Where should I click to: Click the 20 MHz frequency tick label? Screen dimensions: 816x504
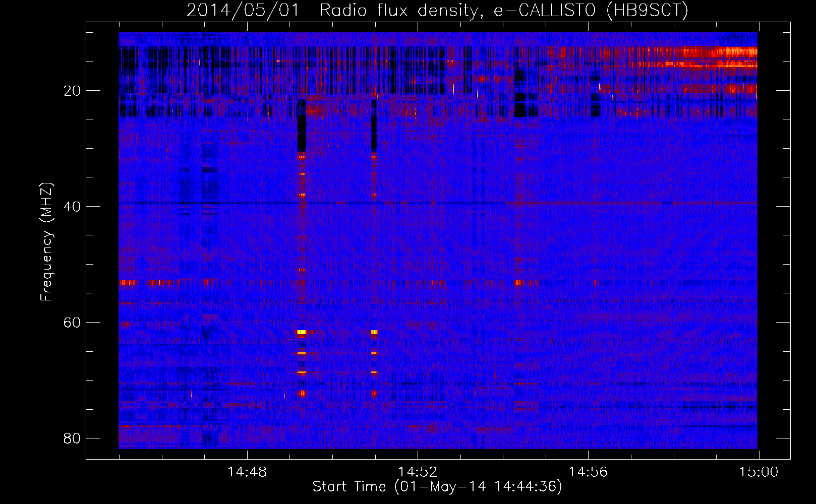point(72,91)
